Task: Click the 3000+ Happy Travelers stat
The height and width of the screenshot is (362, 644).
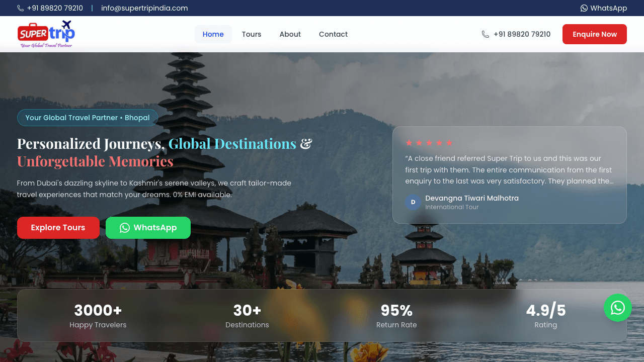Action: point(98,316)
